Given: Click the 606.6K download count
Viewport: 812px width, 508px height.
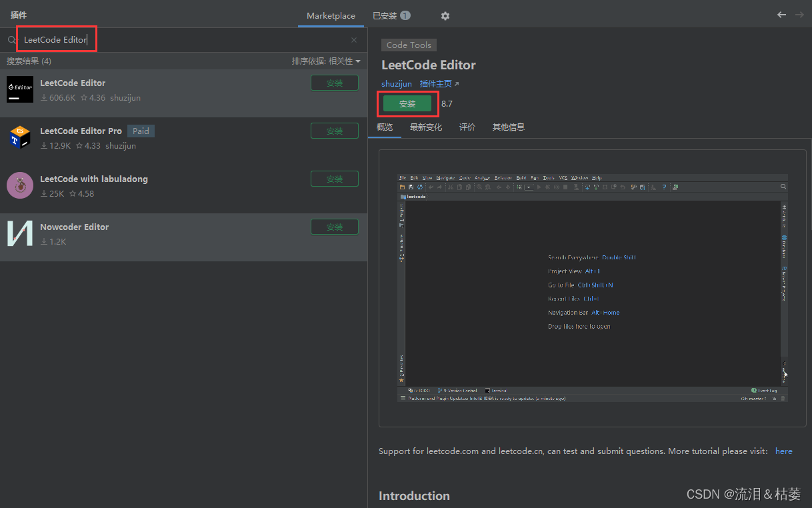Looking at the screenshot, I should click(x=58, y=98).
